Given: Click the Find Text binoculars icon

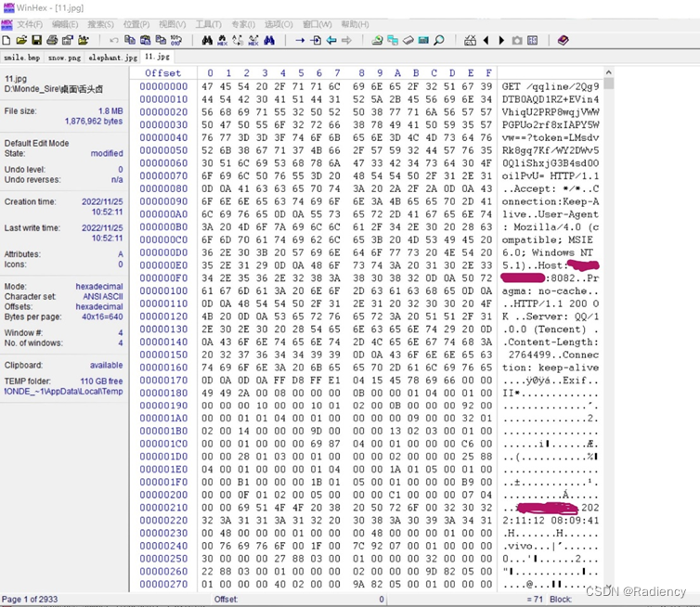Looking at the screenshot, I should [x=207, y=41].
